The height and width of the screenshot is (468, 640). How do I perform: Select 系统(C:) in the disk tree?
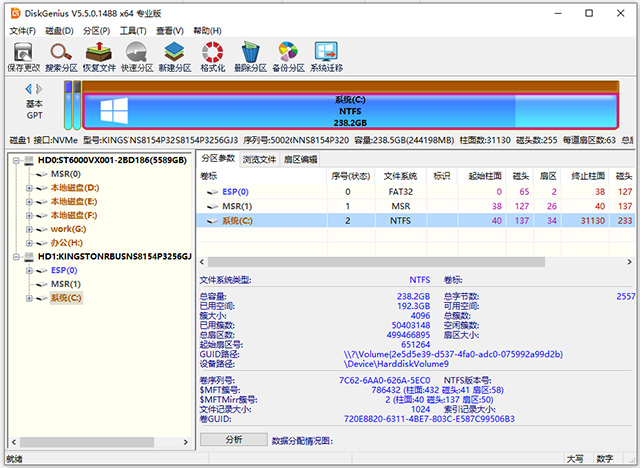point(66,298)
